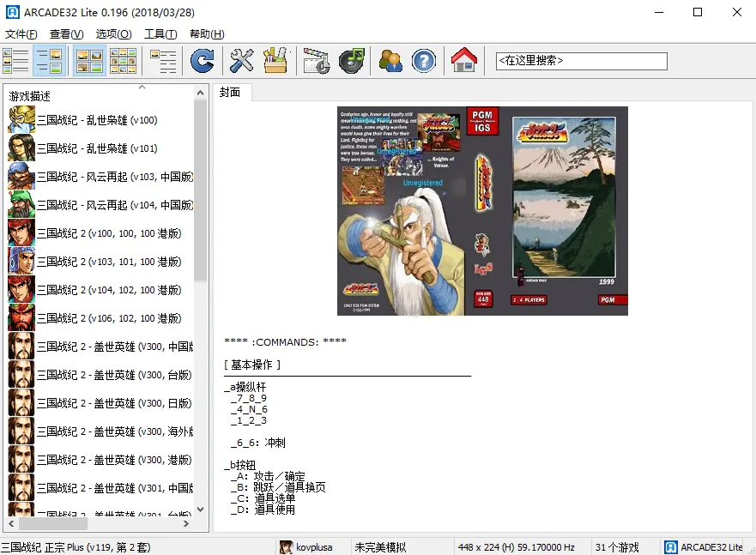Switch to the first list view icon
Viewport: 756px width, 555px height.
[x=16, y=61]
